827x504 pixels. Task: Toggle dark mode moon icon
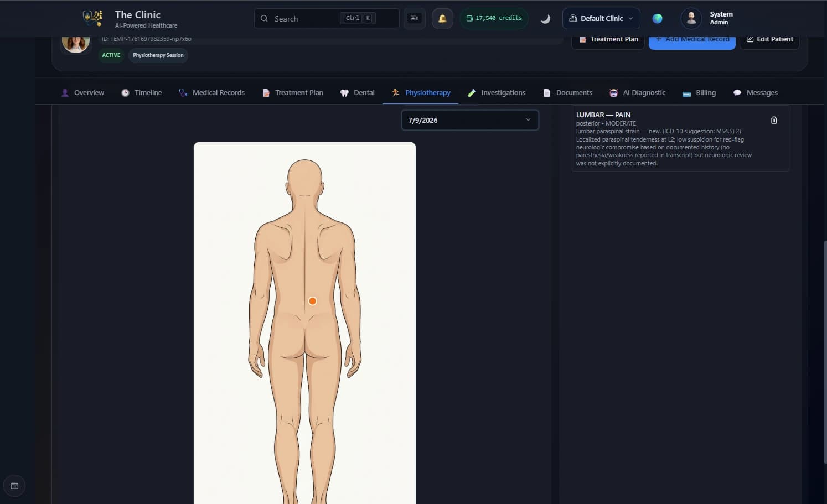[545, 18]
